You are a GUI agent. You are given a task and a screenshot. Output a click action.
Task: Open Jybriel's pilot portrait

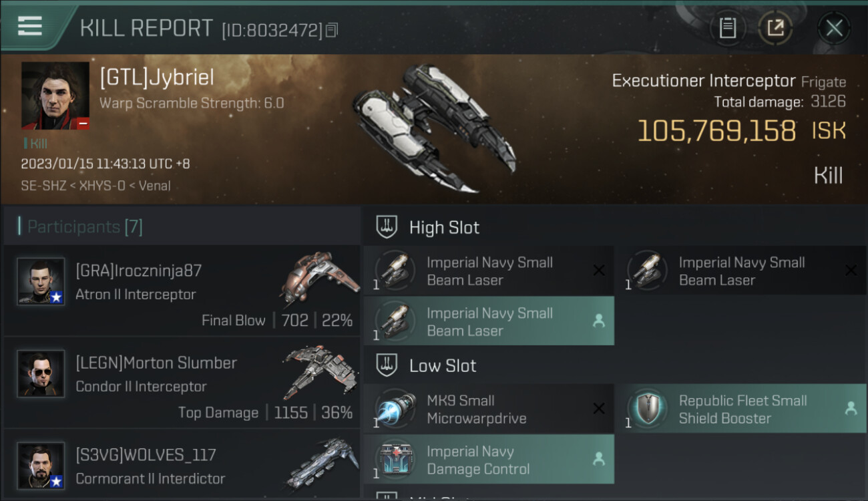pos(55,95)
